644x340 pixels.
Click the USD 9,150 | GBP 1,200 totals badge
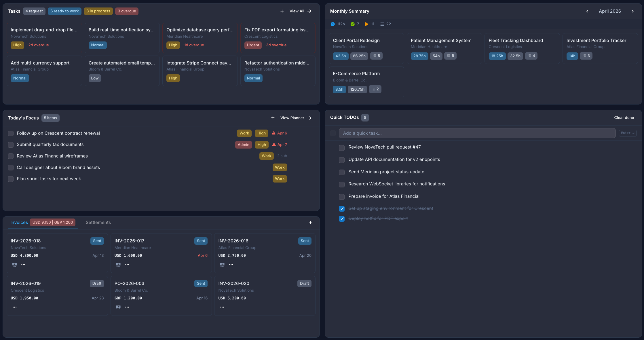[53, 223]
